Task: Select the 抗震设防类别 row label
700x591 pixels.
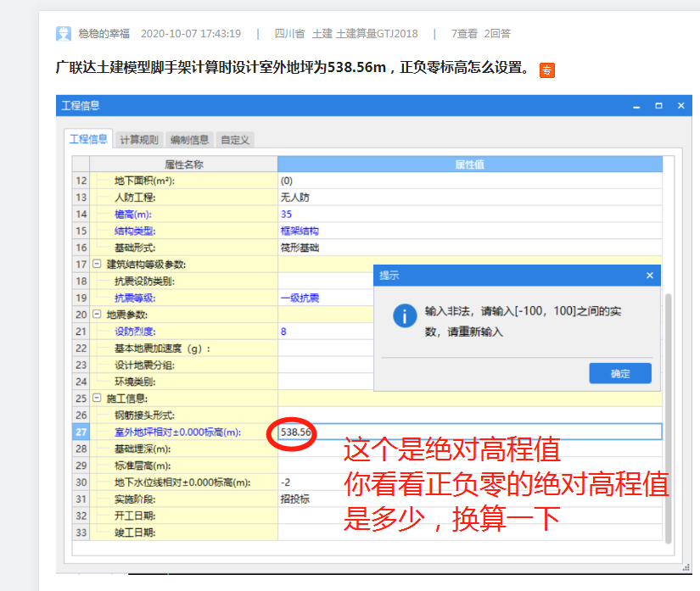Action: [144, 281]
